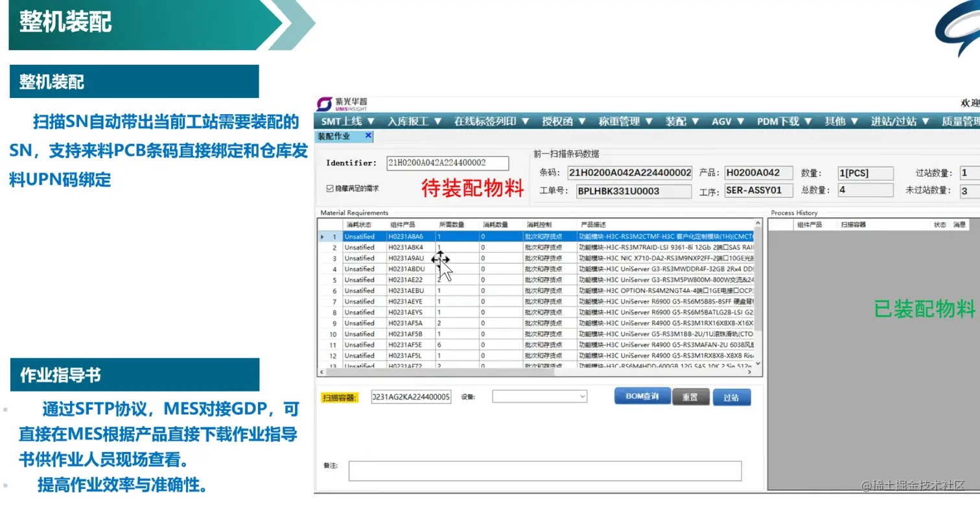Image resolution: width=980 pixels, height=507 pixels.
Task: Click the 工序 field SER-ASSY01
Action: tap(758, 191)
